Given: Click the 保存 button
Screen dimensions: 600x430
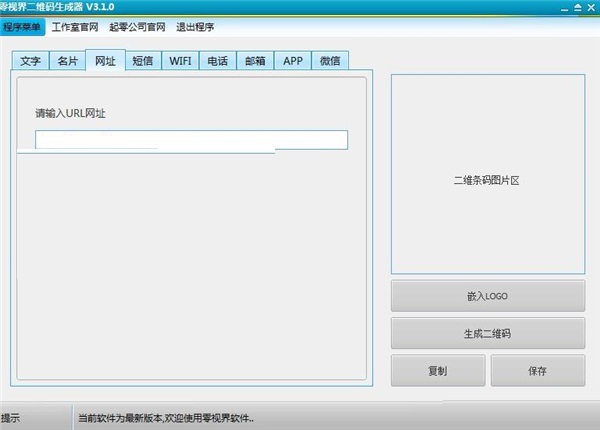Looking at the screenshot, I should pos(538,370).
